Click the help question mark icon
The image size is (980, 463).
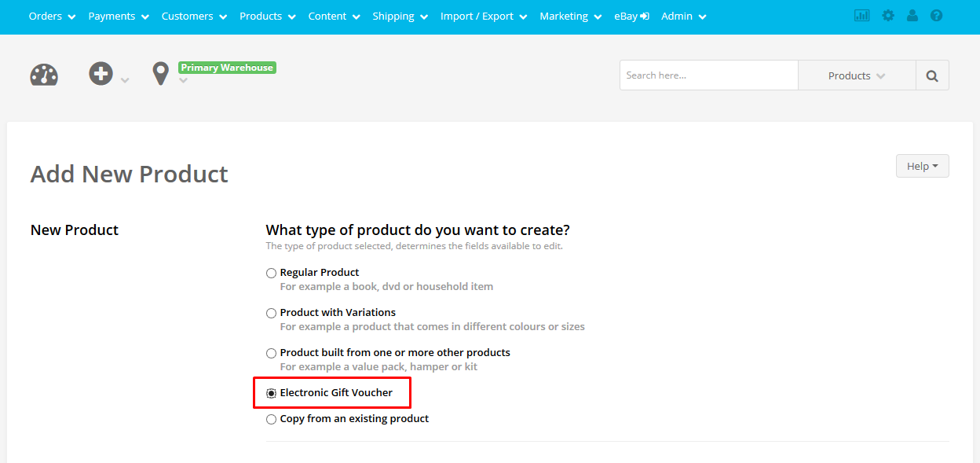pos(936,16)
